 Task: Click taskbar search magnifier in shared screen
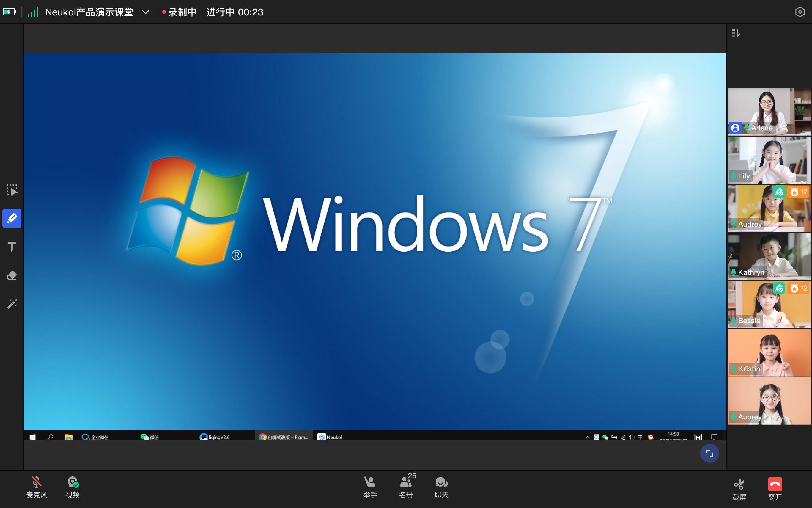point(50,437)
